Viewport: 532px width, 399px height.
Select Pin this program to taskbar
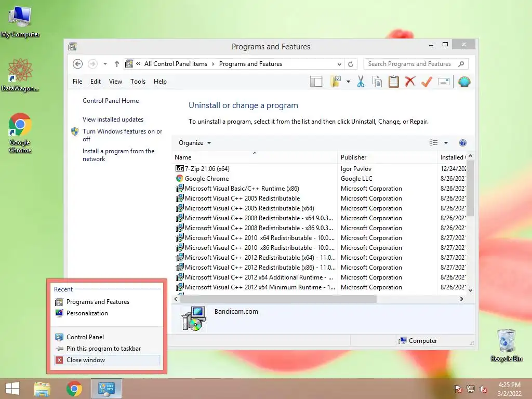(x=107, y=349)
